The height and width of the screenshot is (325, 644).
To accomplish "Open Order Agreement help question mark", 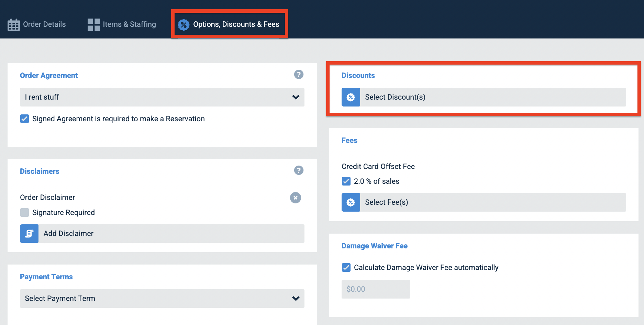I will (x=299, y=75).
